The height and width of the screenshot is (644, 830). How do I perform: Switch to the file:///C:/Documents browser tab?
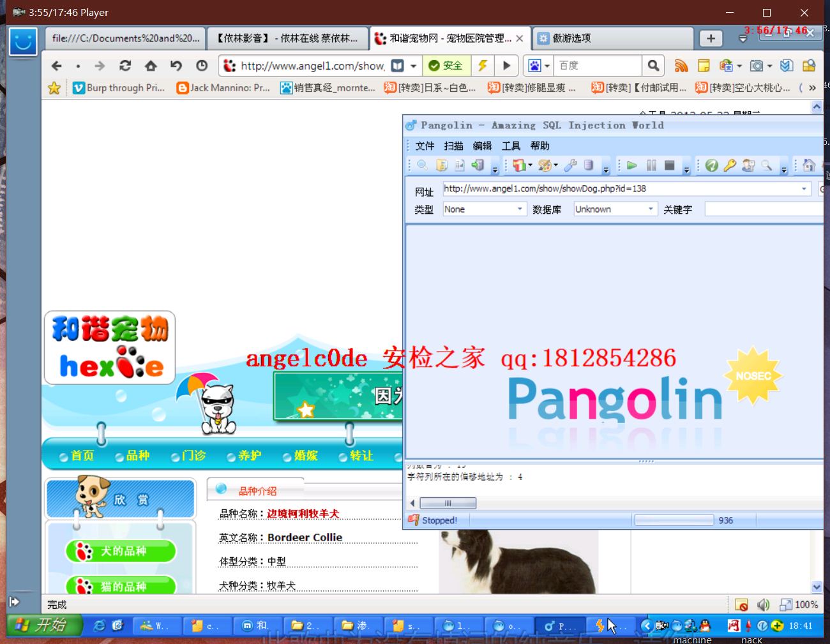[125, 38]
